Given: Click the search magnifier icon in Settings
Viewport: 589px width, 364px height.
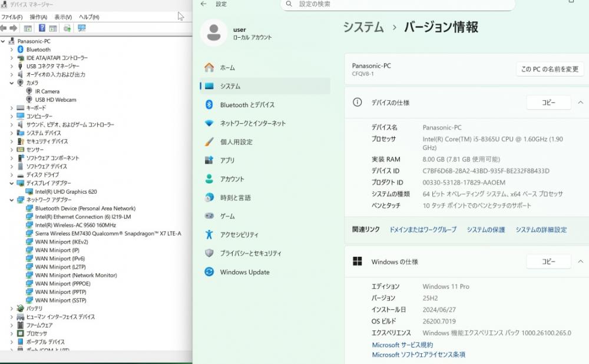Looking at the screenshot, I should tap(289, 4).
